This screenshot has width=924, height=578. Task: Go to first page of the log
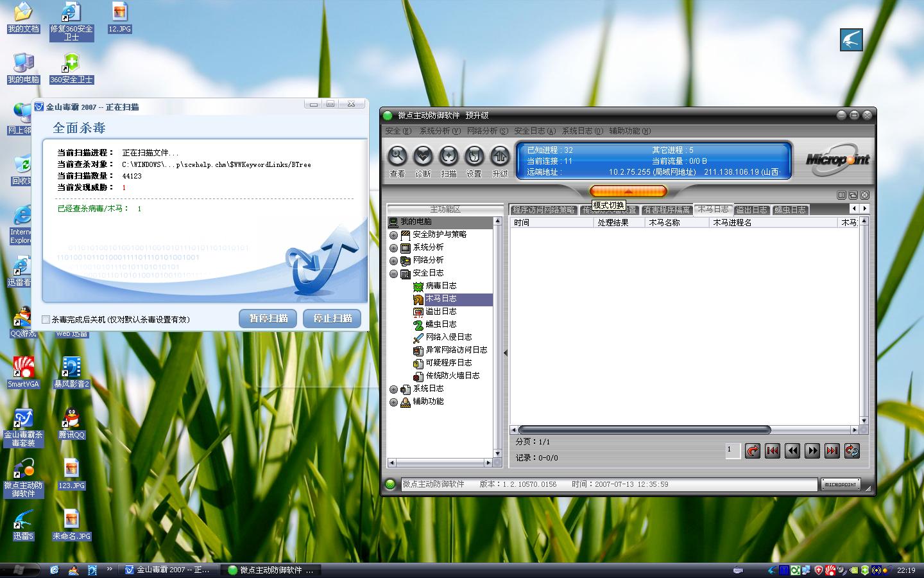point(773,451)
